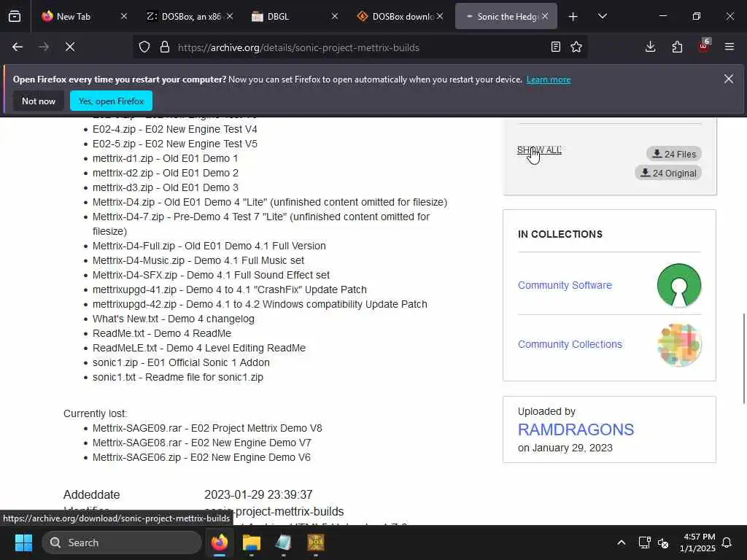The image size is (747, 560).
Task: Click the page vertical scrollbar thumb
Action: (x=743, y=359)
